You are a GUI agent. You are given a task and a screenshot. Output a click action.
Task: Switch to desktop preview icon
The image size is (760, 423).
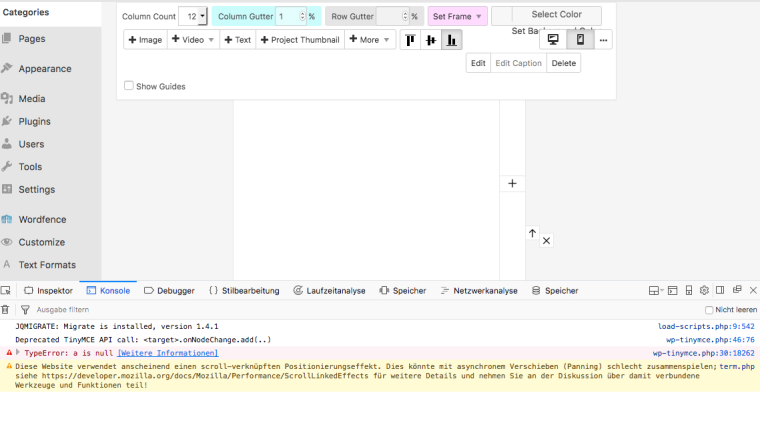click(x=553, y=40)
